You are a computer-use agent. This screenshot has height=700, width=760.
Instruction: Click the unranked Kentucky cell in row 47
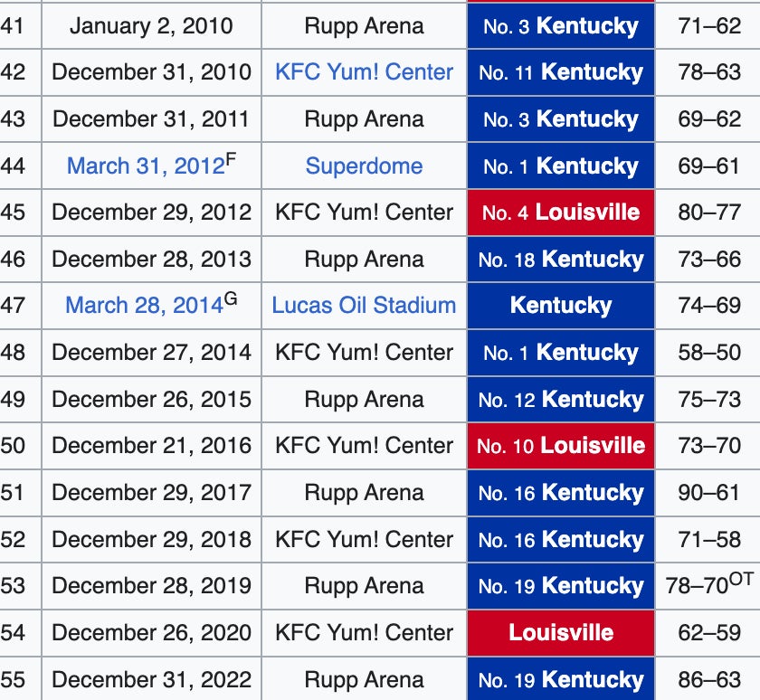[x=561, y=306]
